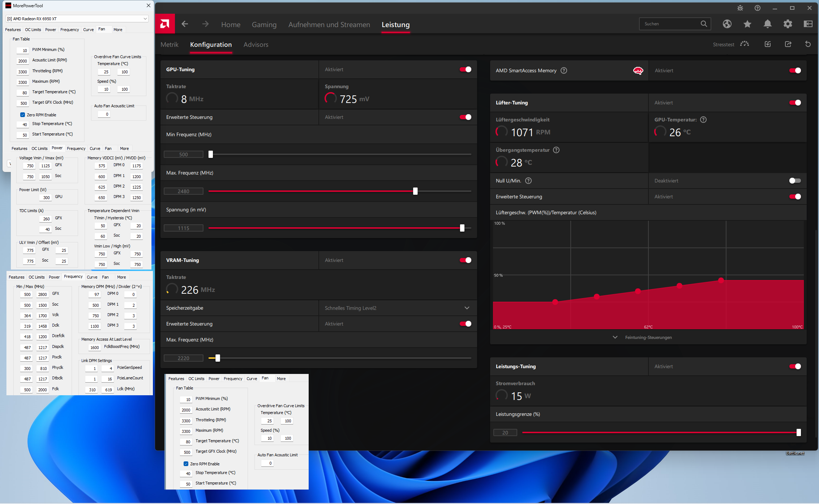Image resolution: width=819 pixels, height=504 pixels.
Task: Open the Metrik sub-tab
Action: (169, 44)
